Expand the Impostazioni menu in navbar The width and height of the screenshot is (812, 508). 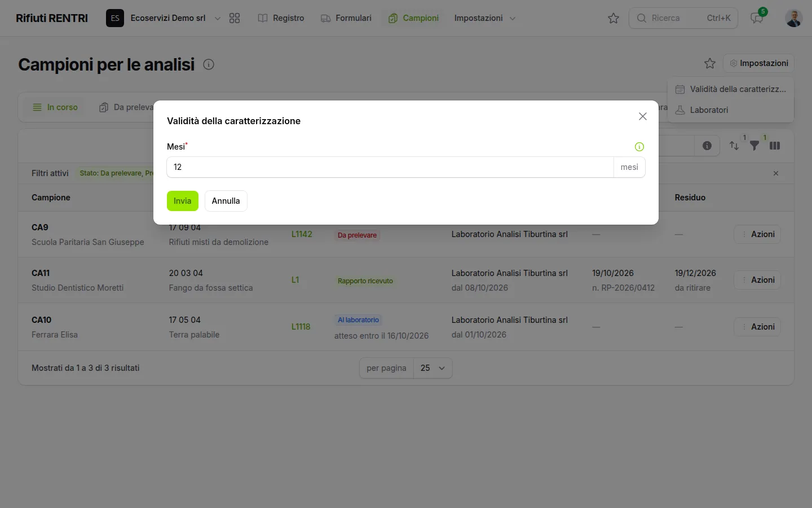pos(485,18)
